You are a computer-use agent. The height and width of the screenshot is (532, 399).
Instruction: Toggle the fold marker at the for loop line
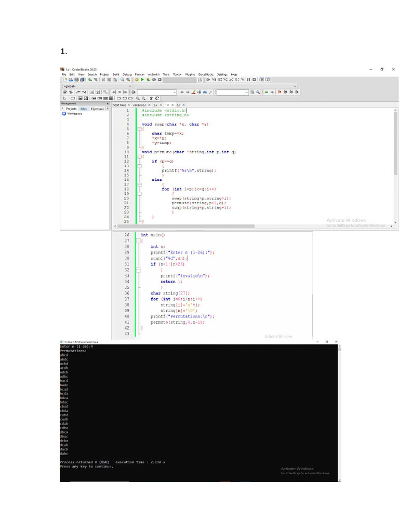tap(139, 193)
